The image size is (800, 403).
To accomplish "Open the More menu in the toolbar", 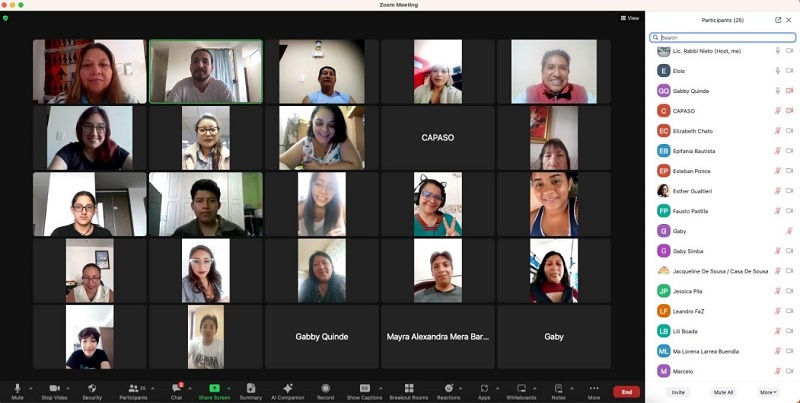I will tap(594, 390).
